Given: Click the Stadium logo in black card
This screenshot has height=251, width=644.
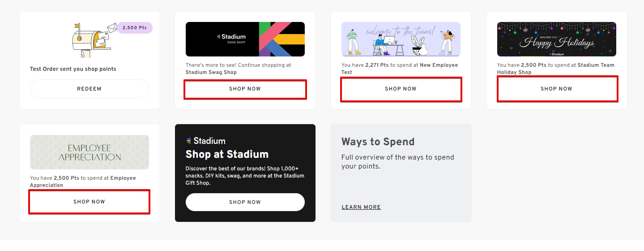Looking at the screenshot, I should point(205,141).
